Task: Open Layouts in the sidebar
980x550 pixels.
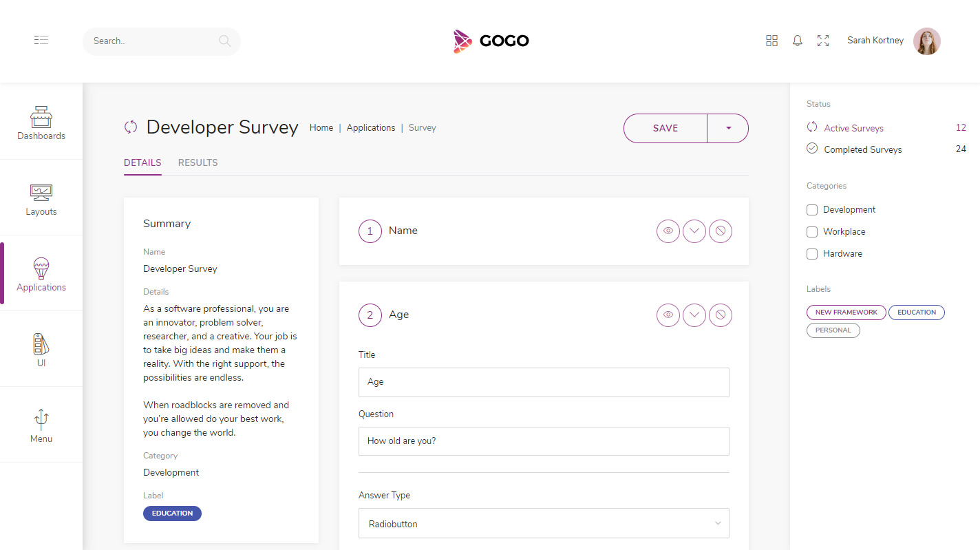Action: (x=41, y=198)
